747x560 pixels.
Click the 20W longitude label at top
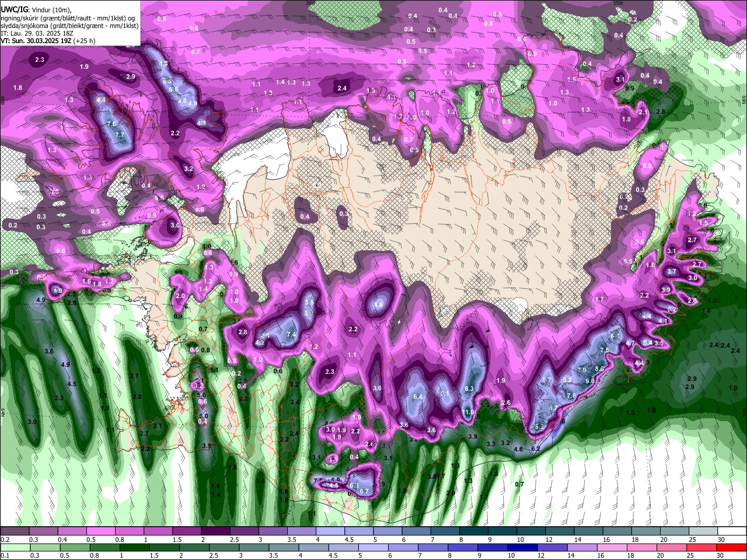click(x=310, y=2)
